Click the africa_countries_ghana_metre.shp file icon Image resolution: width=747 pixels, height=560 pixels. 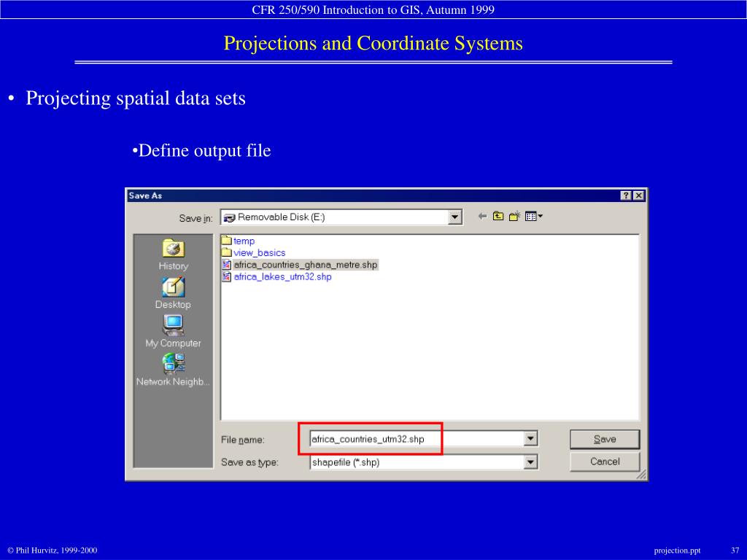[227, 265]
